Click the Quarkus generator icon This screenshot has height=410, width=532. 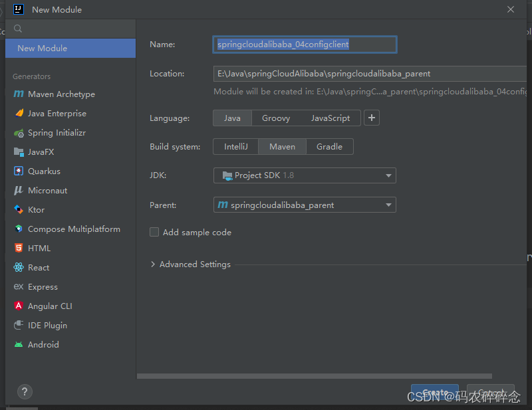[x=19, y=171]
